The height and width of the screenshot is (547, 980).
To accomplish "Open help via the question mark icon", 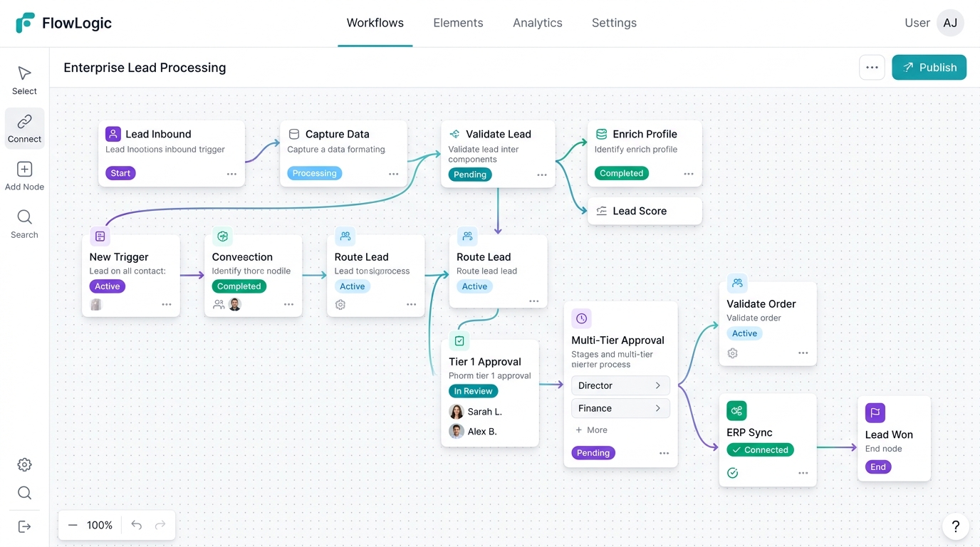I will coord(955,526).
